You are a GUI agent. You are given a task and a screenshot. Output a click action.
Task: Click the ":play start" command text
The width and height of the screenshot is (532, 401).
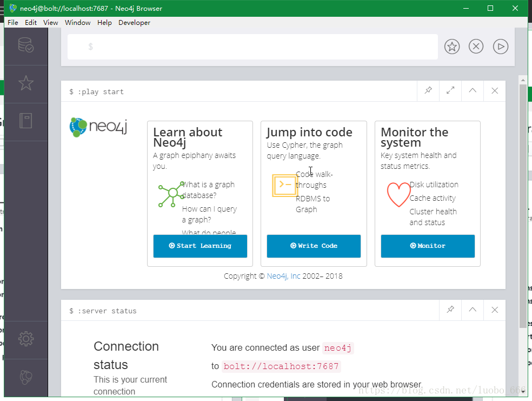pos(101,91)
